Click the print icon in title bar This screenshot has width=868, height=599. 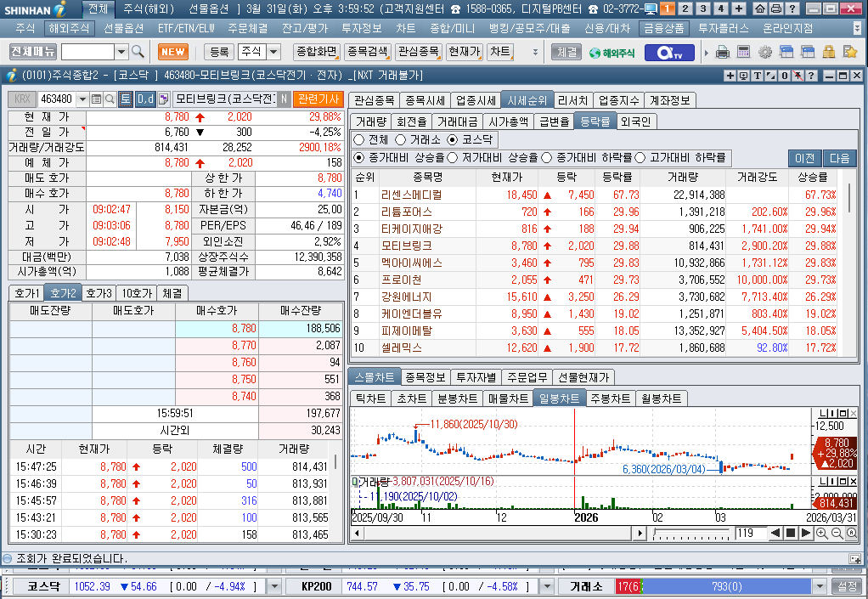tap(776, 8)
